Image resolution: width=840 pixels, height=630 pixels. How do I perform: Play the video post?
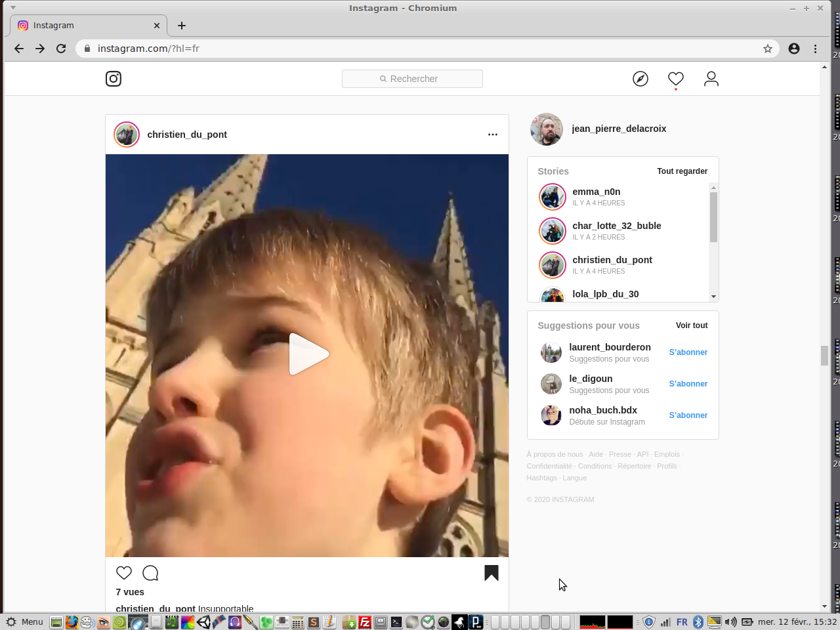[307, 354]
